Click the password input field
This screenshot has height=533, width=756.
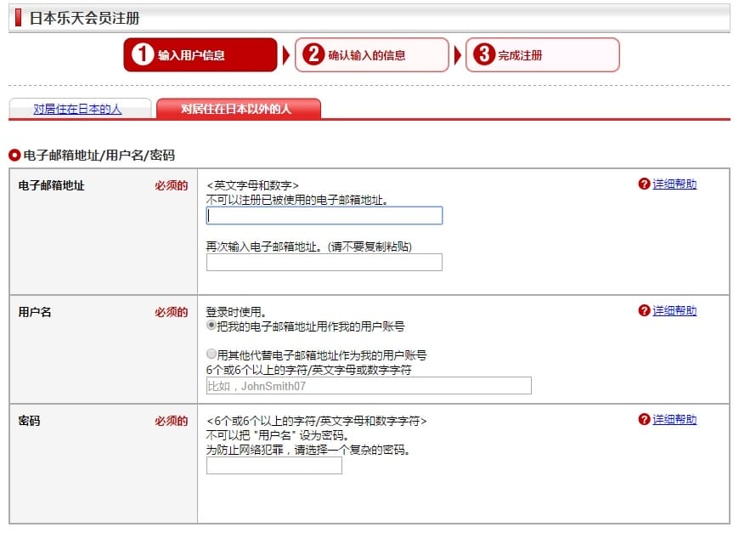(272, 466)
